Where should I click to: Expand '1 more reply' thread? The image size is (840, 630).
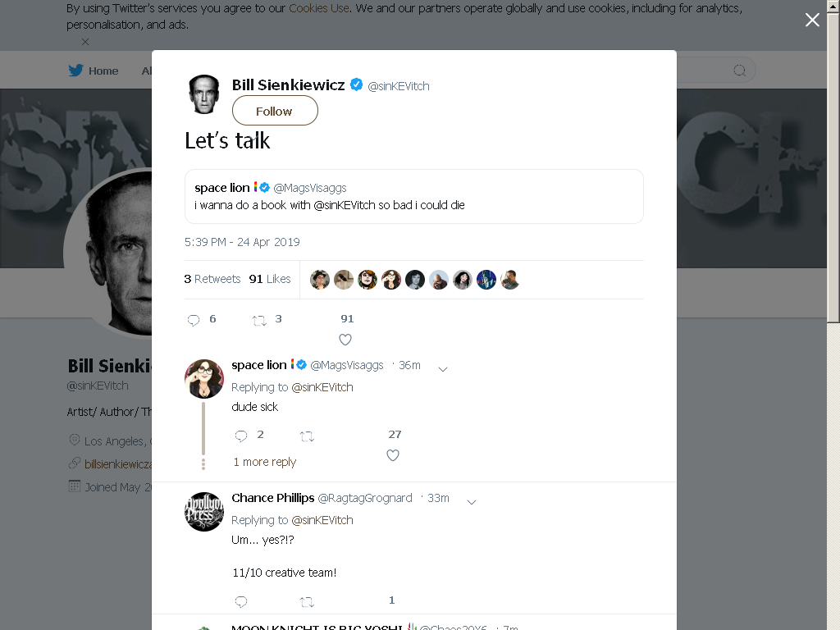[x=265, y=462]
